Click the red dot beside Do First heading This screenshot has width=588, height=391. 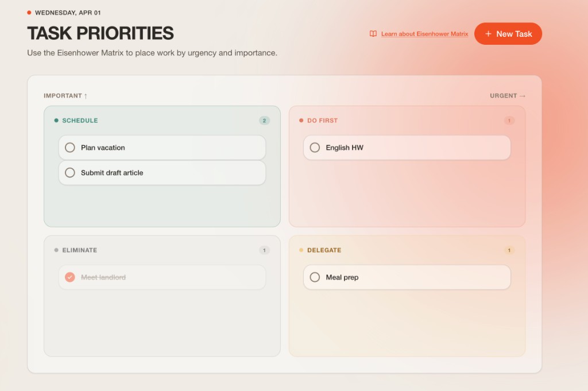pyautogui.click(x=301, y=121)
